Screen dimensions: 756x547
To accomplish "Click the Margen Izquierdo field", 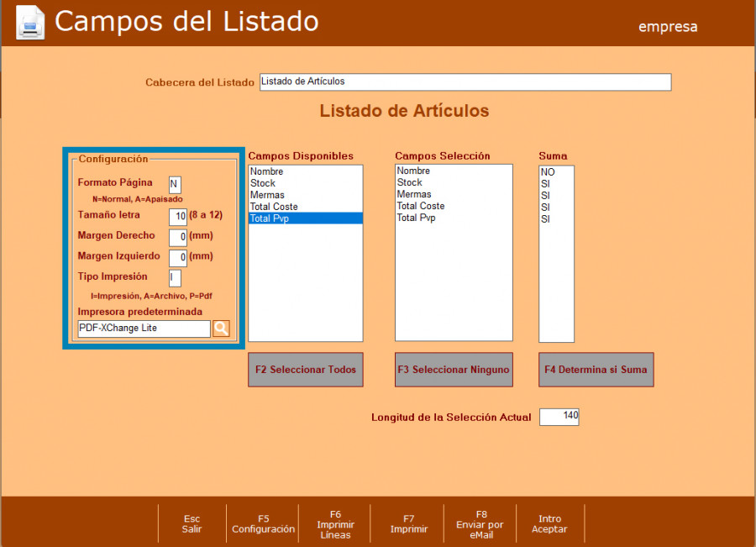I will [178, 258].
